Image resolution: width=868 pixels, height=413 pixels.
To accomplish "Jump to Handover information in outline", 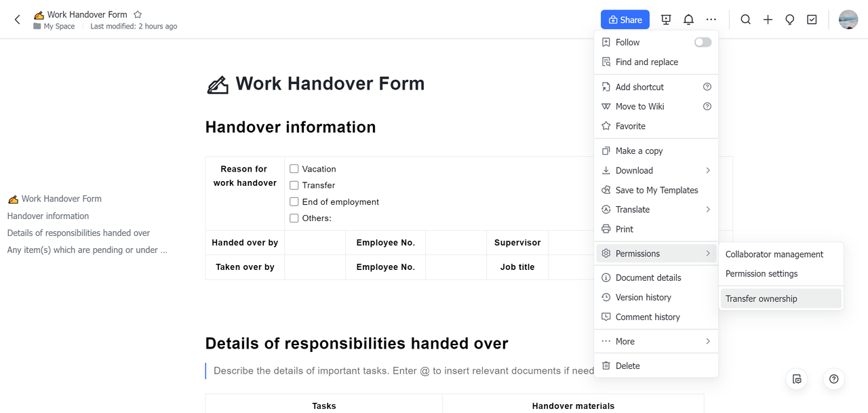I will point(48,216).
